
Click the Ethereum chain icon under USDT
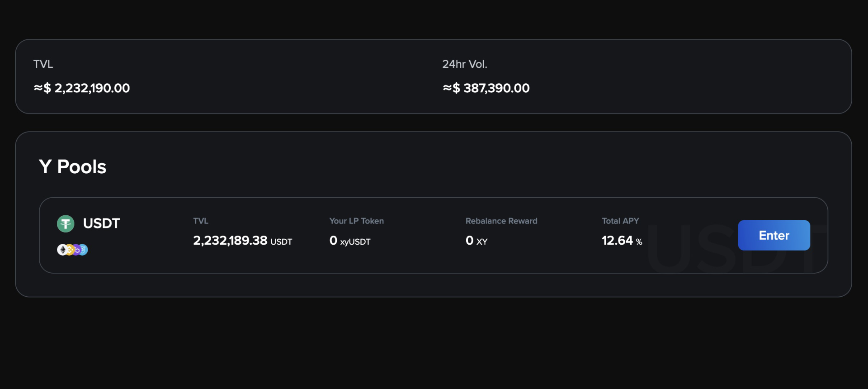coord(62,250)
